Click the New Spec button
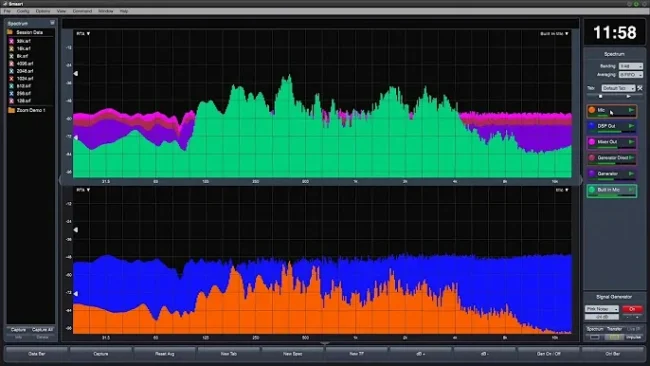Image resolution: width=650 pixels, height=366 pixels. point(293,354)
